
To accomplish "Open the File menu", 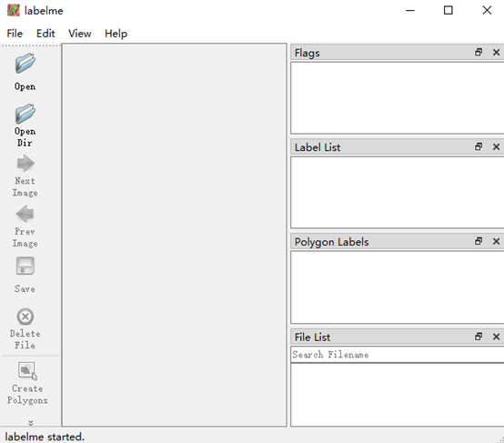I will pos(15,34).
